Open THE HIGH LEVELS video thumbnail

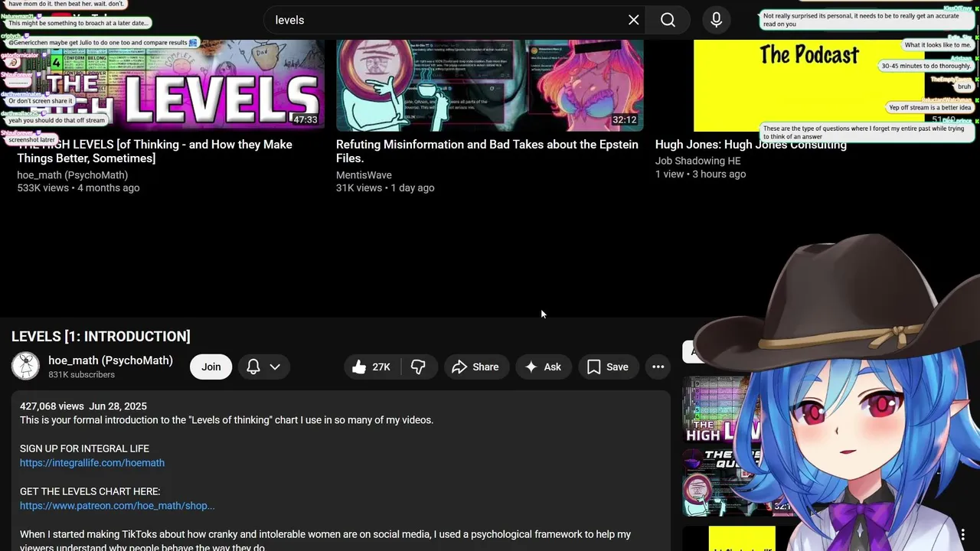click(171, 86)
